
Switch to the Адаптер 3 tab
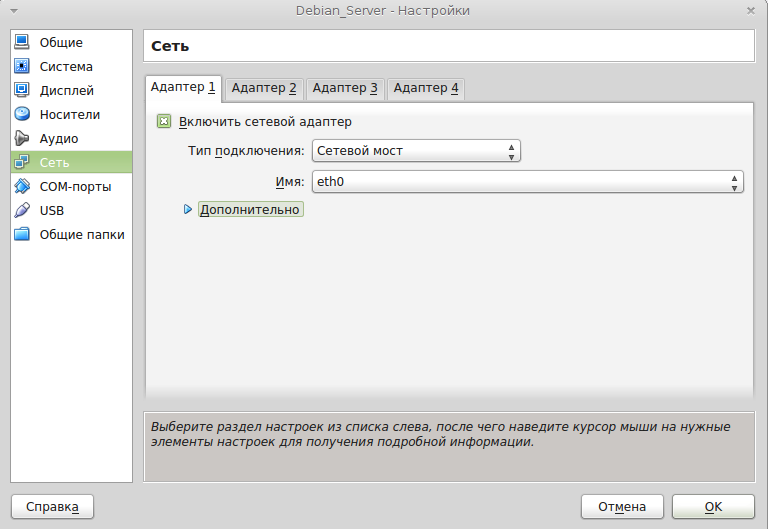click(x=345, y=89)
